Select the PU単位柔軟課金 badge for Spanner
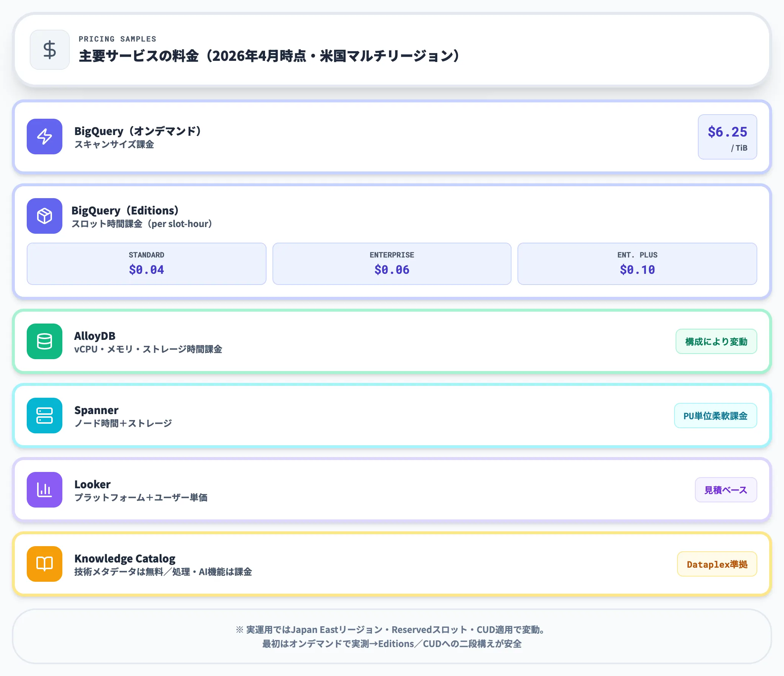The height and width of the screenshot is (676, 784). pyautogui.click(x=715, y=416)
